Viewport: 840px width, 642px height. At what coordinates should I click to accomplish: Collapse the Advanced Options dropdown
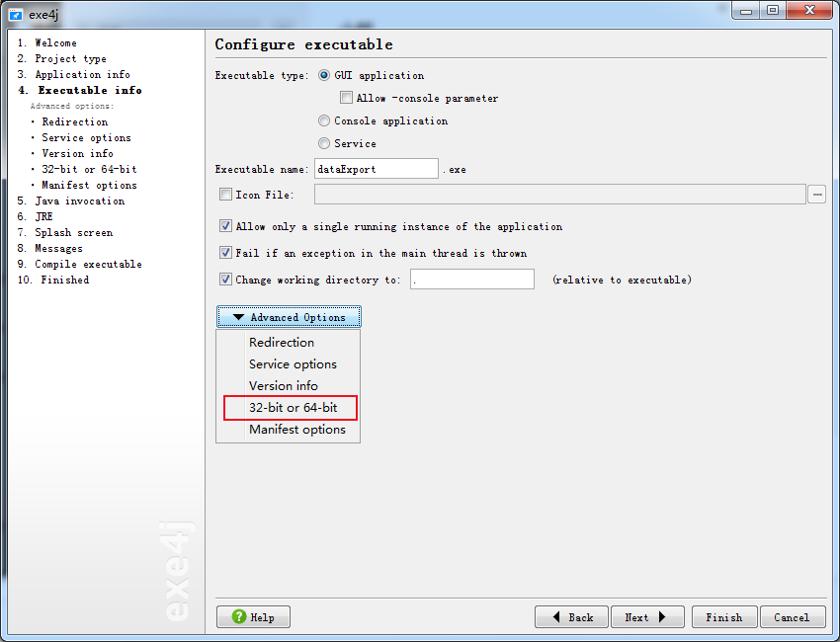289,317
